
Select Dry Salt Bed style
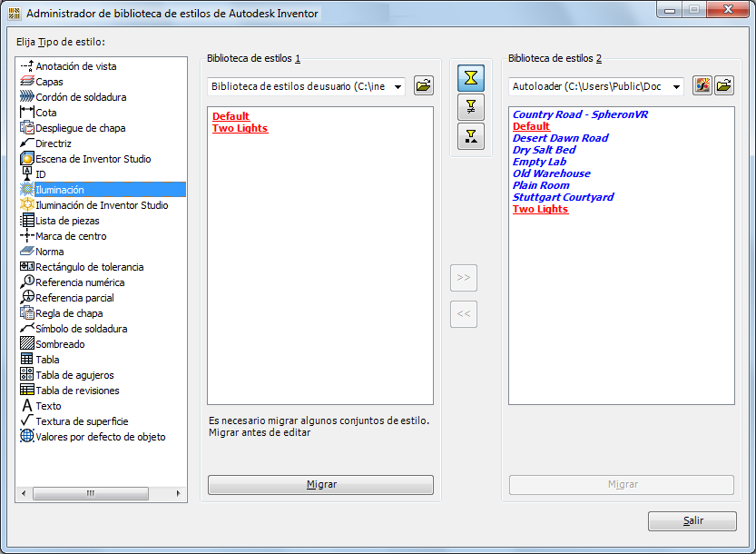(x=544, y=150)
